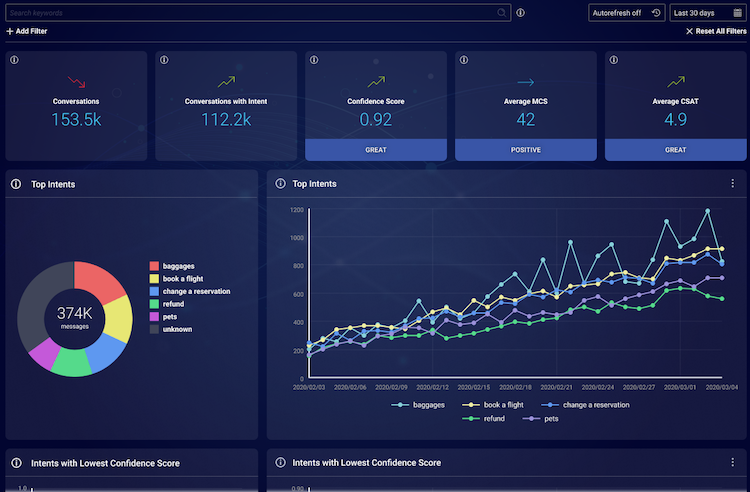
Task: Click info icon of Top Intents donut panel
Action: pos(16,184)
